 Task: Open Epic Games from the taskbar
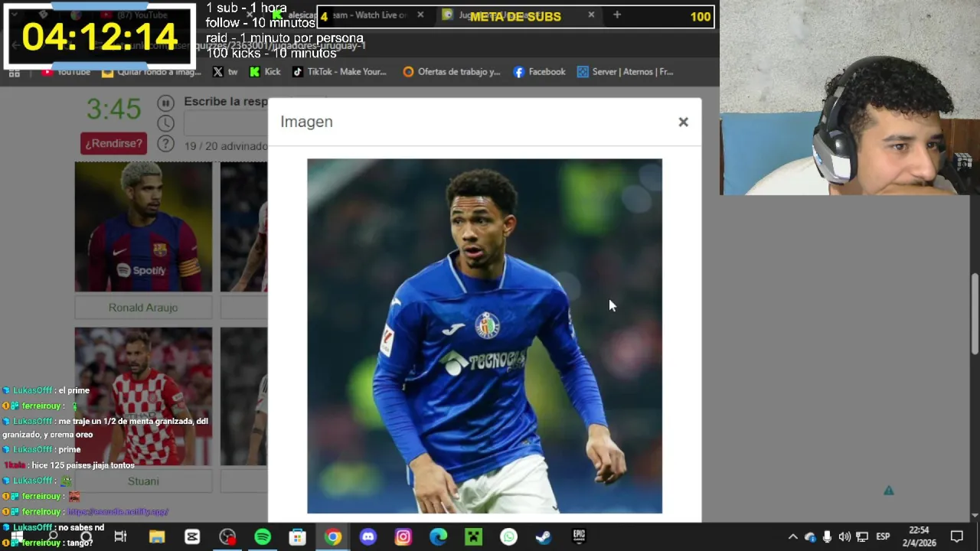pyautogui.click(x=580, y=536)
